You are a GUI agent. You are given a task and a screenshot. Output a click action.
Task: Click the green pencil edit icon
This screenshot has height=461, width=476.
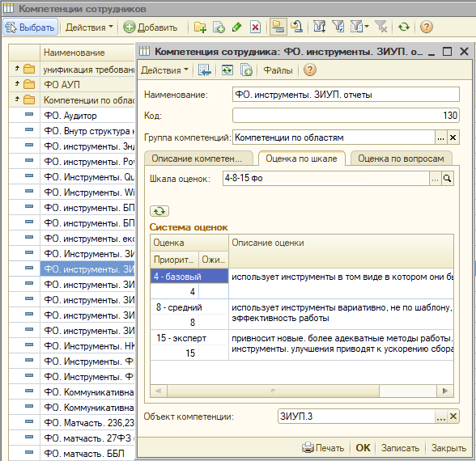(x=236, y=27)
